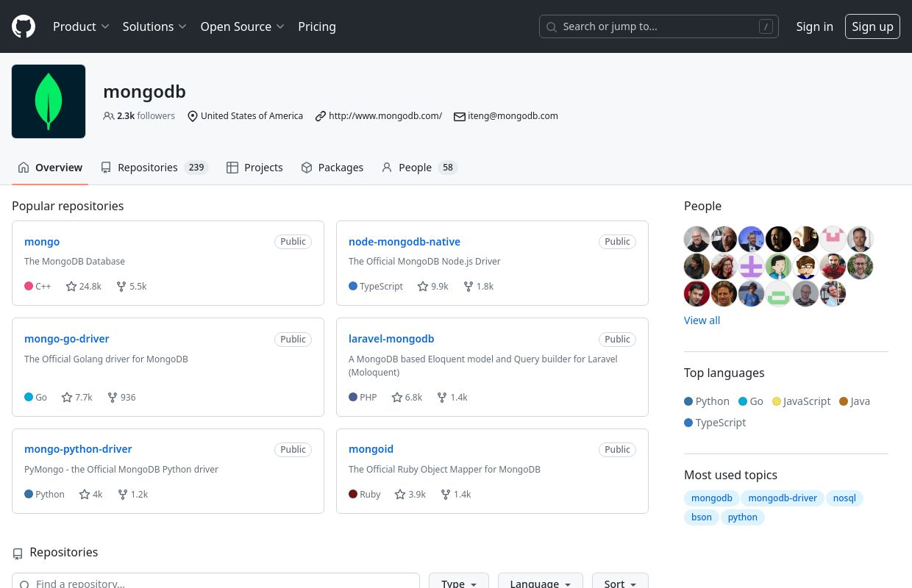Filter by JavaScript top language
Viewport: 912px width, 588px height.
click(x=801, y=401)
